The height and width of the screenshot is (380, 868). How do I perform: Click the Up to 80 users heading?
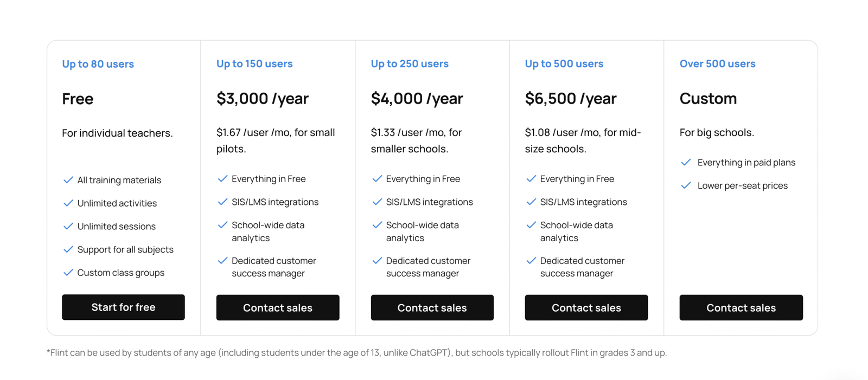point(98,64)
